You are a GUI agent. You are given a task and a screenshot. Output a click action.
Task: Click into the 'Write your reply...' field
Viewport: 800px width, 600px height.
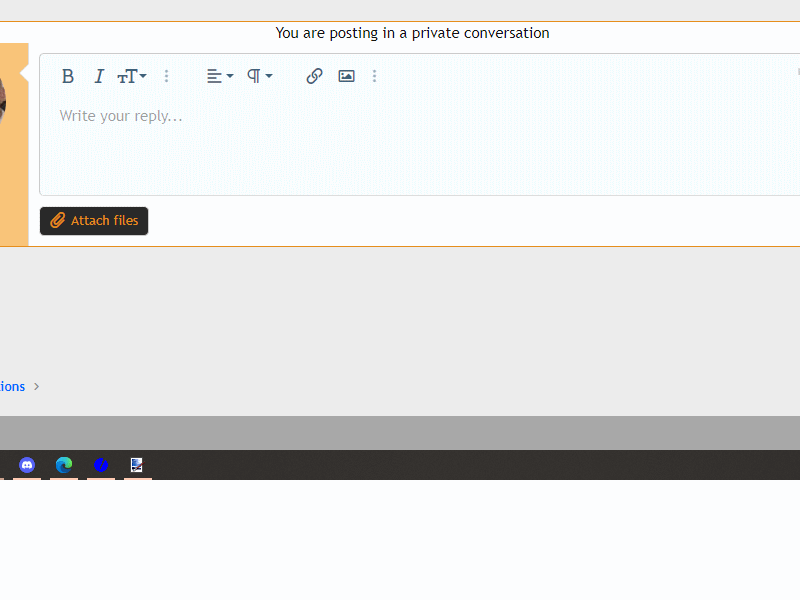pos(400,140)
